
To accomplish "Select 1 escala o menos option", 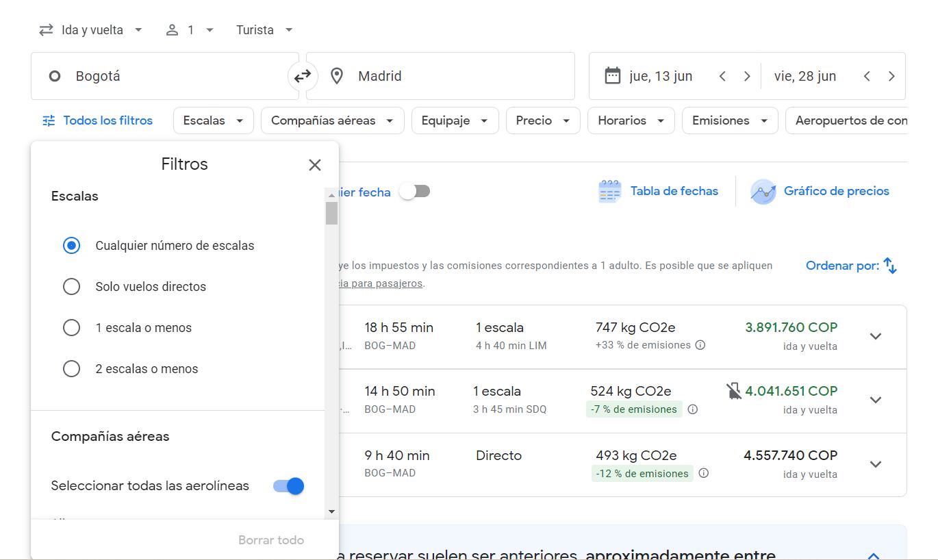I will 71,327.
